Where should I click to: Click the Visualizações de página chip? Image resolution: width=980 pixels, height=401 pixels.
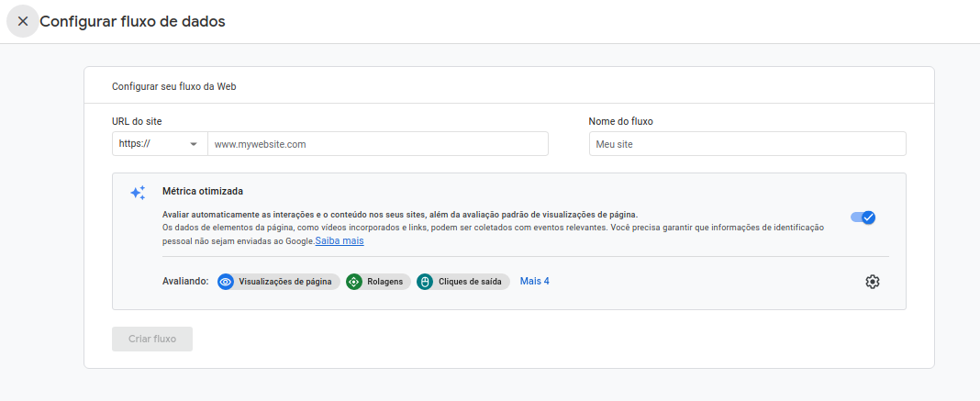pyautogui.click(x=279, y=282)
